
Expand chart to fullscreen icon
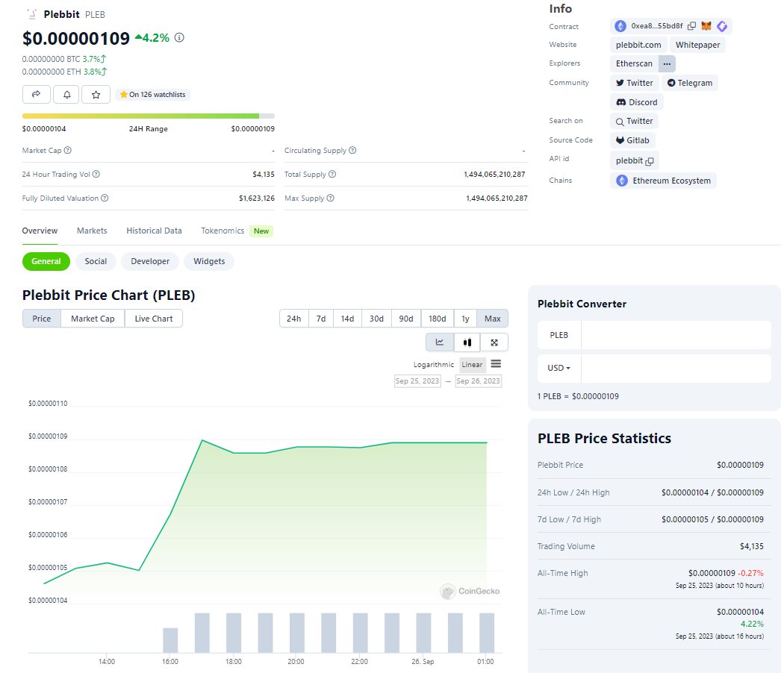(494, 342)
